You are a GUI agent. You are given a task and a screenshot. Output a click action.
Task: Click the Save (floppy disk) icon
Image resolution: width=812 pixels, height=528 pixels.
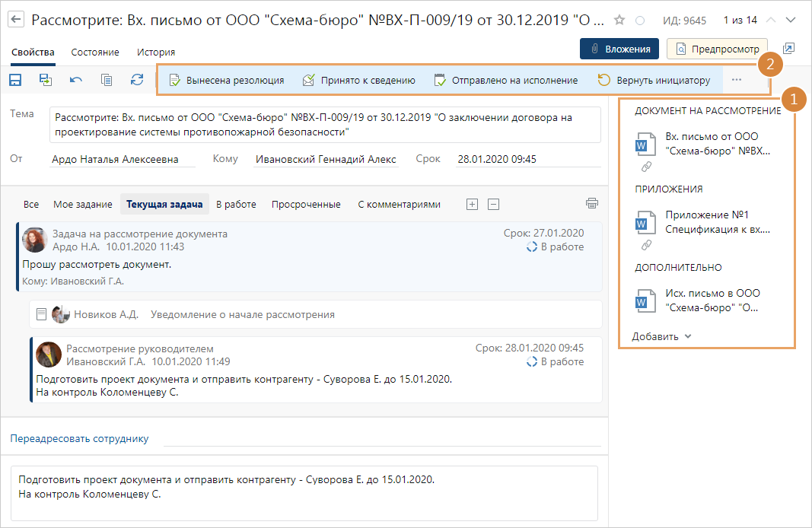pyautogui.click(x=15, y=80)
